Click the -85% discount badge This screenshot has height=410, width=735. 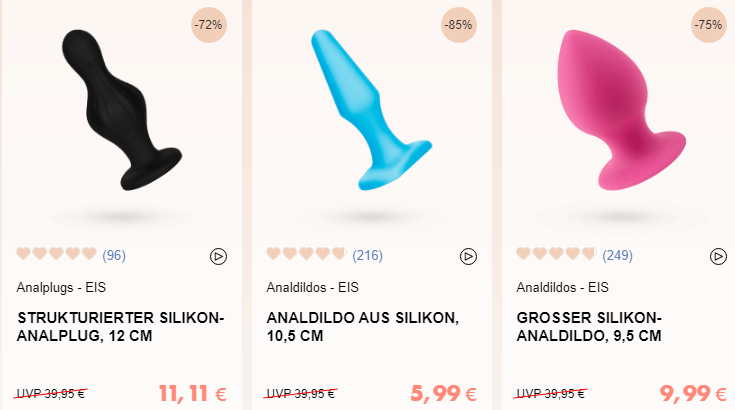(x=458, y=25)
